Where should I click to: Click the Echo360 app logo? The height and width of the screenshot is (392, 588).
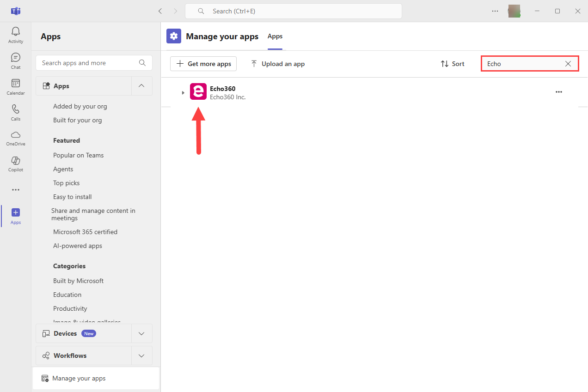click(x=198, y=91)
